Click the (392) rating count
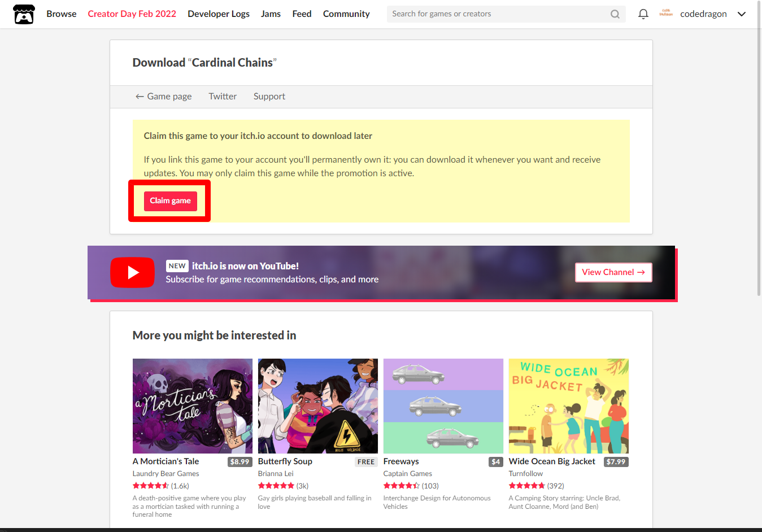 coord(556,486)
